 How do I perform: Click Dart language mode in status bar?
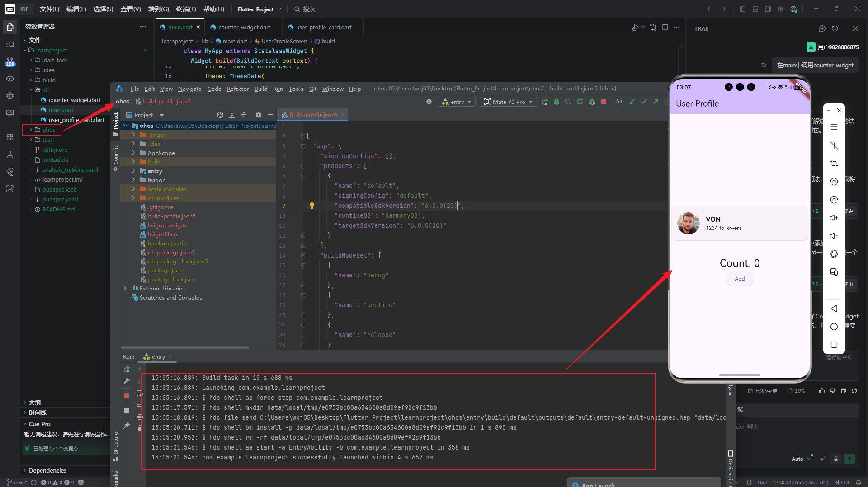coord(763,482)
